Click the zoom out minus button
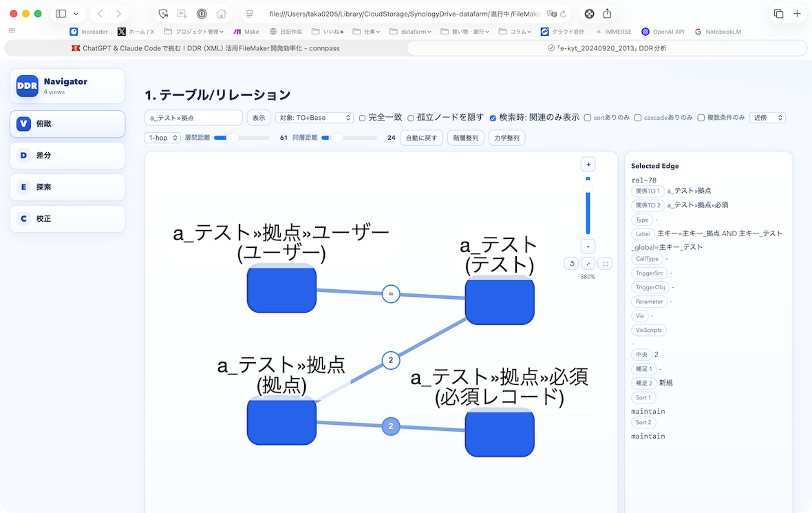 click(588, 247)
